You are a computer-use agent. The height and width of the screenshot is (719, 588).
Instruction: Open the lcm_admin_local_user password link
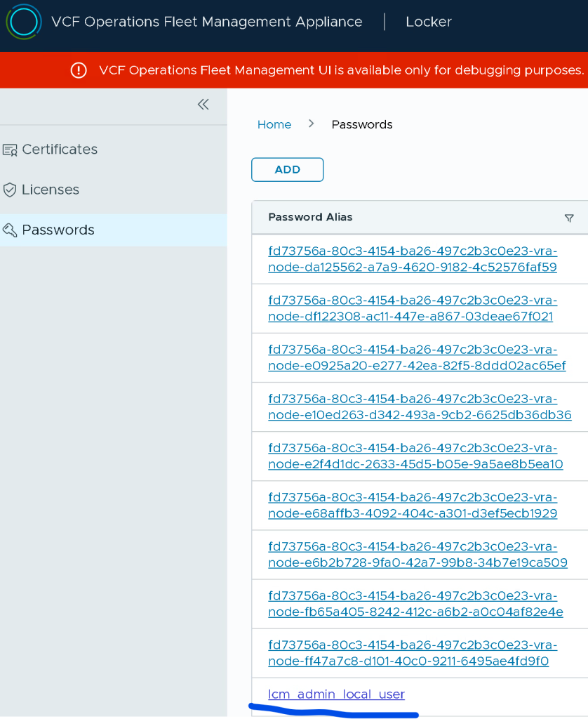pyautogui.click(x=336, y=694)
